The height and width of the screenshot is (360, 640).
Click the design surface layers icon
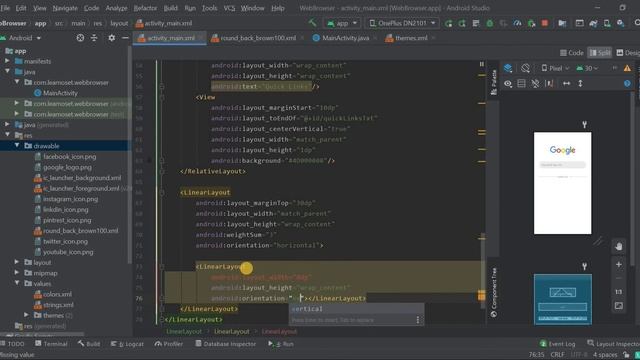click(508, 68)
